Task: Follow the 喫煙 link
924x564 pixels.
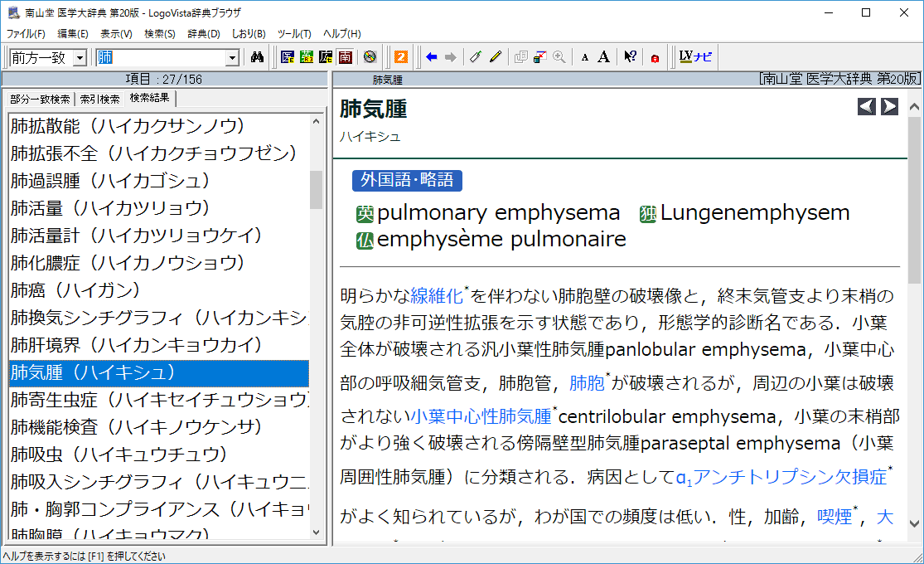Action: pyautogui.click(x=835, y=517)
